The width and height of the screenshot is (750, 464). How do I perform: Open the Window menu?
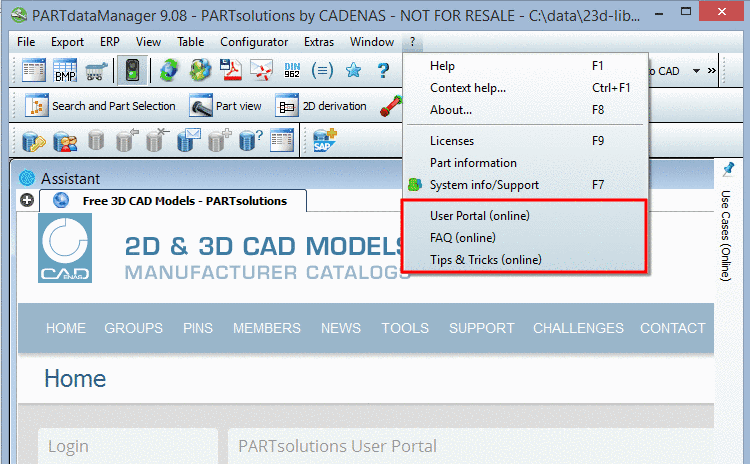[372, 42]
